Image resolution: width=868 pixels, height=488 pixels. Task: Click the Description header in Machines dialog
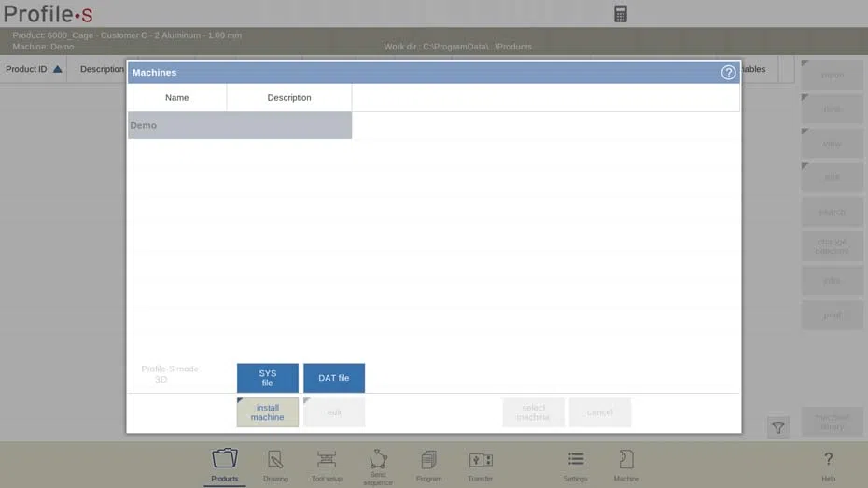[289, 97]
